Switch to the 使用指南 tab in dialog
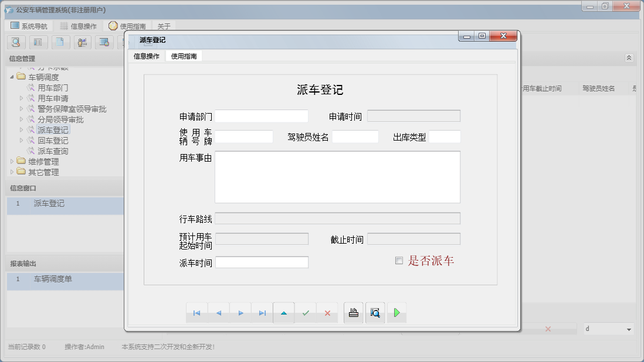The width and height of the screenshot is (644, 362). tap(184, 56)
